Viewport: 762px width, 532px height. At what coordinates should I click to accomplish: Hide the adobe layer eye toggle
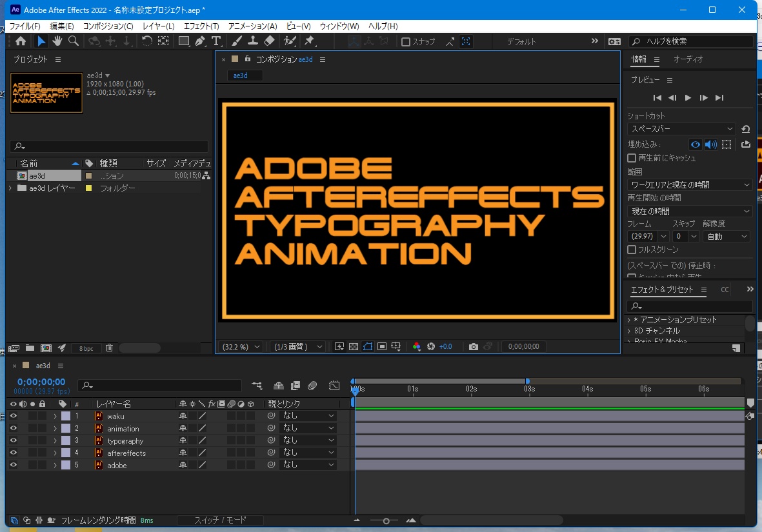13,464
